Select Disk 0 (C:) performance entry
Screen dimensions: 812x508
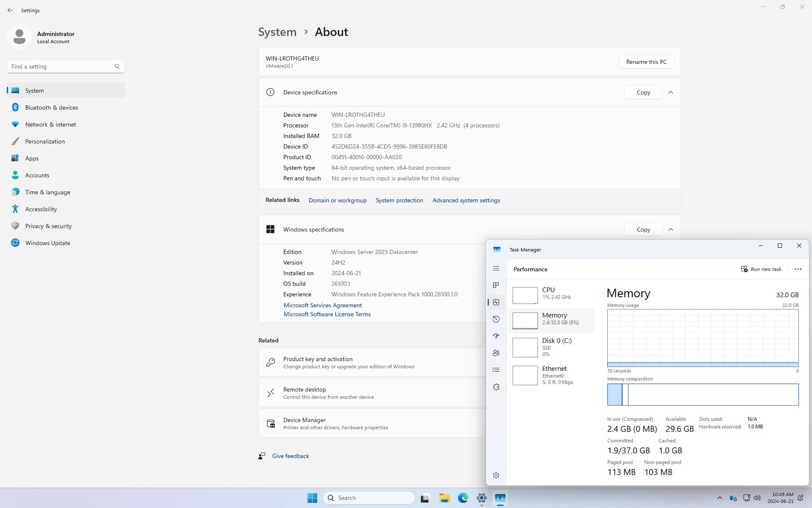pos(551,347)
